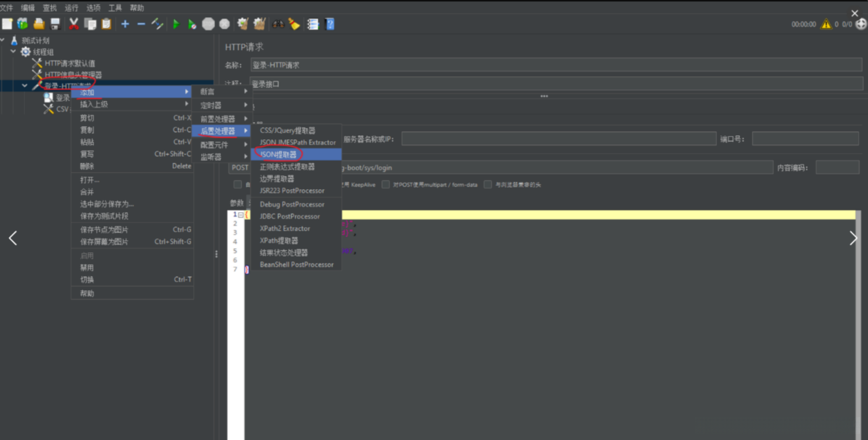Click the Help question mark toolbar icon

pos(330,24)
